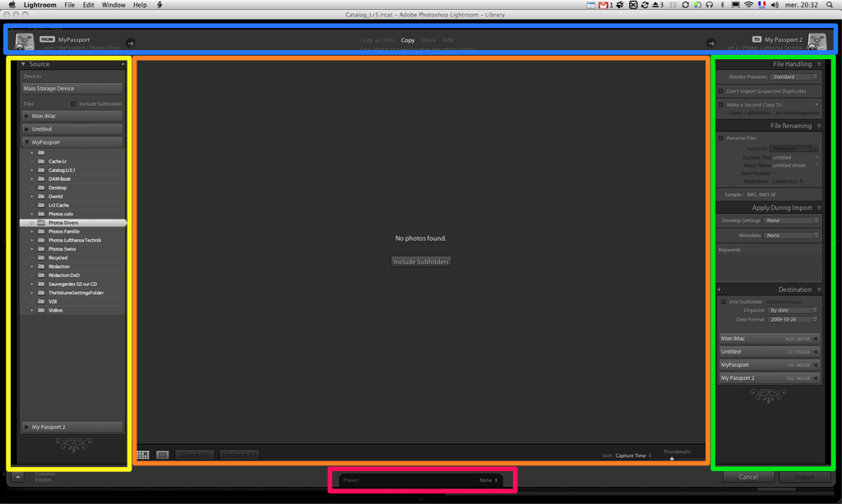Click the Cache Lr folder icon
The image size is (842, 504).
(x=41, y=161)
